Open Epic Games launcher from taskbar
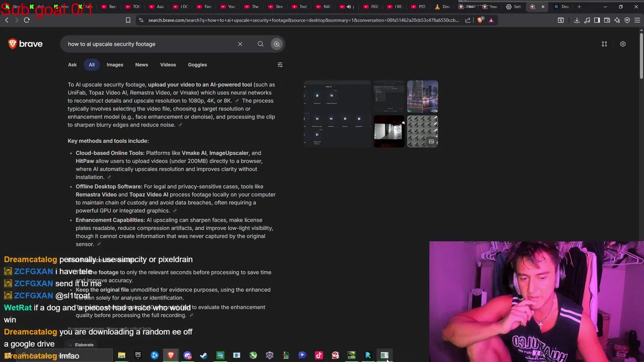Image resolution: width=644 pixels, height=362 pixels. coord(138,355)
